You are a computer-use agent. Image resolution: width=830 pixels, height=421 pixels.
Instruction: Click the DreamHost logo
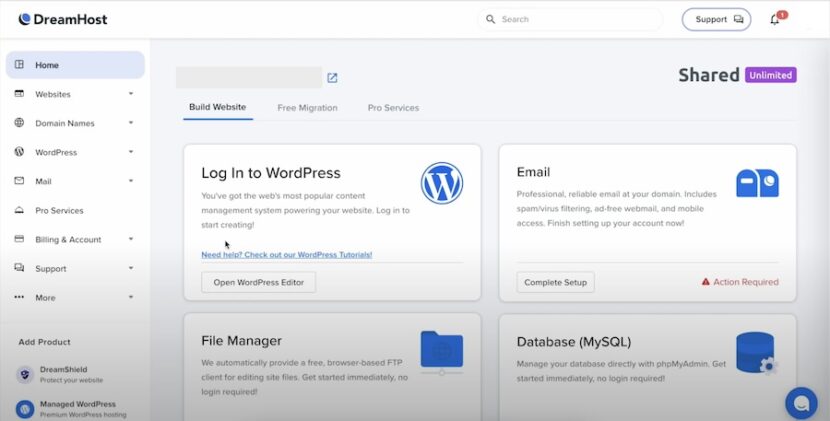pyautogui.click(x=62, y=19)
